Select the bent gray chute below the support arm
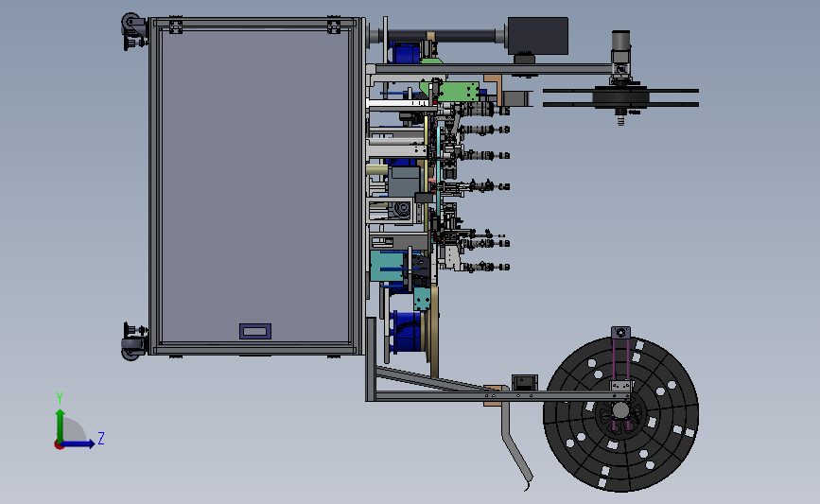This screenshot has width=820, height=504. [516, 441]
